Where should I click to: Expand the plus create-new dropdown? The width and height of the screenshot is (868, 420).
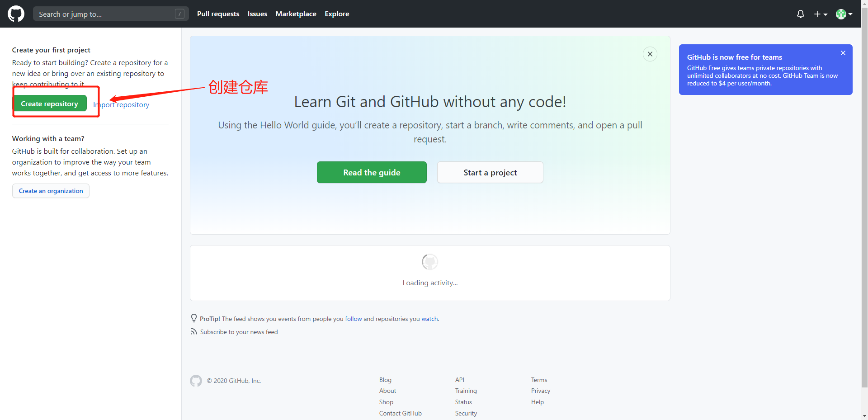click(820, 14)
